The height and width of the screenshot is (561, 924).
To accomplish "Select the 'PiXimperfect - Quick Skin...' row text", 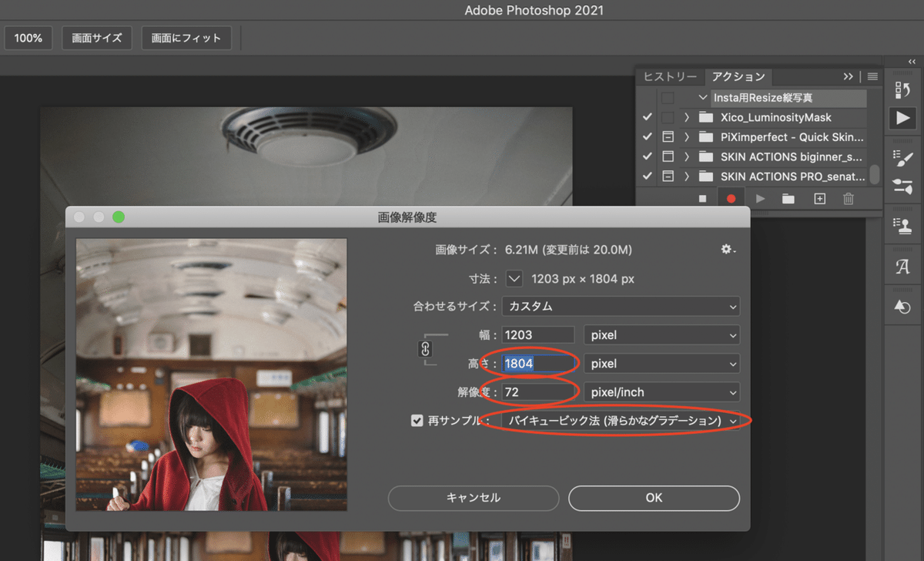I will pyautogui.click(x=792, y=137).
